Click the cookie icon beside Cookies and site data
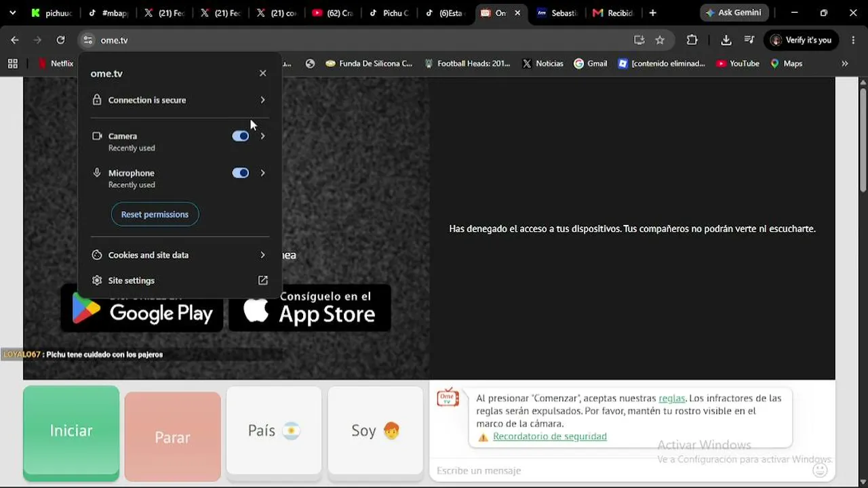868x488 pixels. click(x=97, y=255)
